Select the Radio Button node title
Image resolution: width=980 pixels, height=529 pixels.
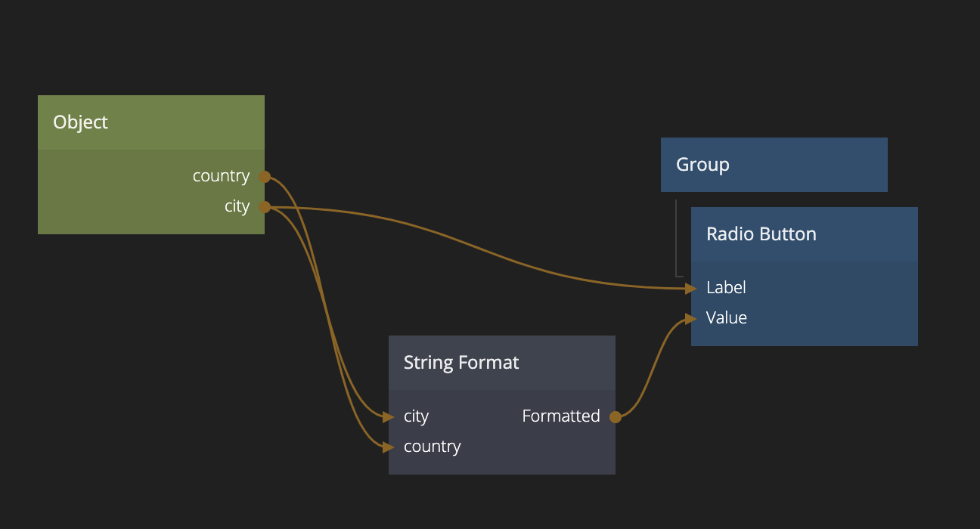tap(761, 234)
